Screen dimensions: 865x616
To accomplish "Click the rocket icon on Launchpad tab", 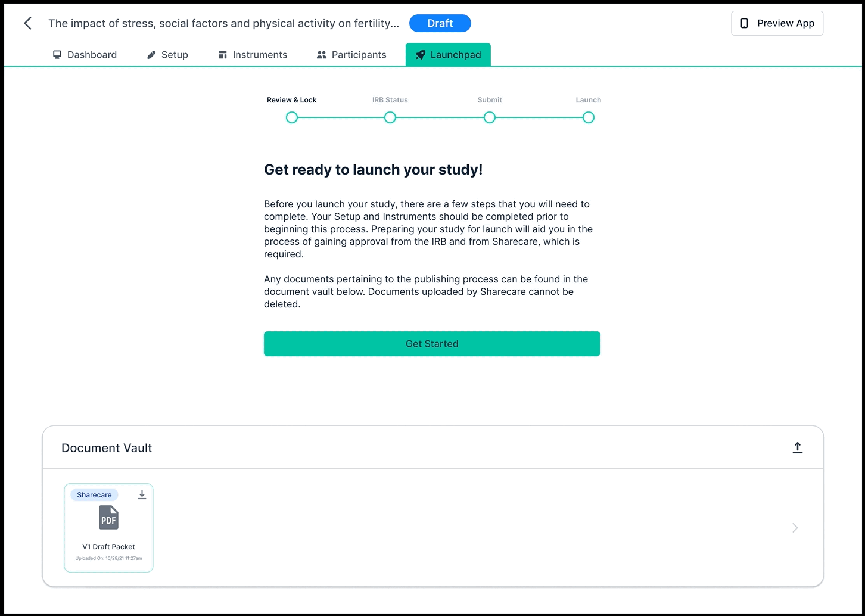I will pos(421,55).
